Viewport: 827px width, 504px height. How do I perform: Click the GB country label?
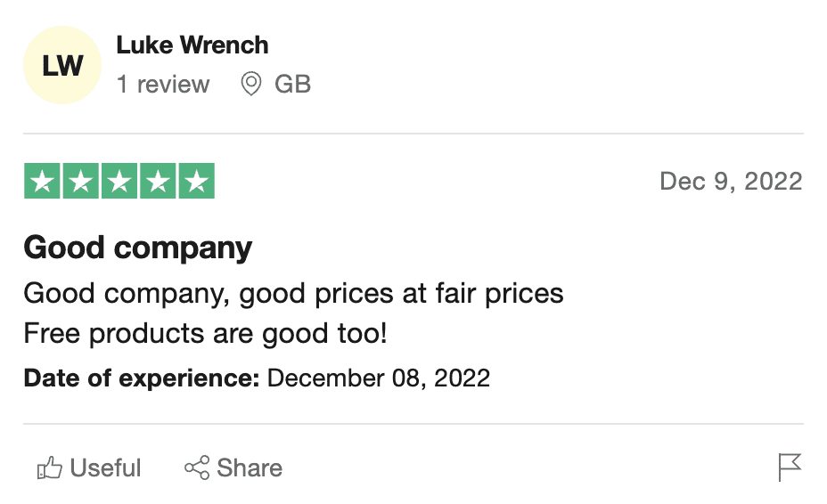(x=292, y=85)
